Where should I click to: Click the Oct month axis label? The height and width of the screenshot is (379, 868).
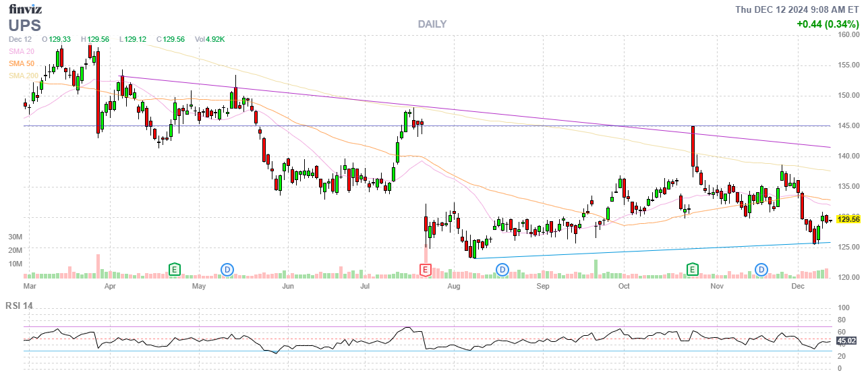(x=624, y=286)
